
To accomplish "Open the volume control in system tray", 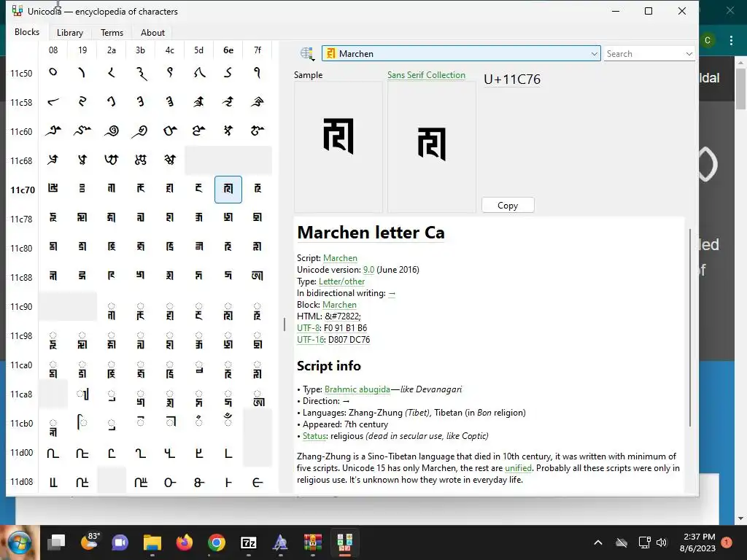I will [x=661, y=542].
